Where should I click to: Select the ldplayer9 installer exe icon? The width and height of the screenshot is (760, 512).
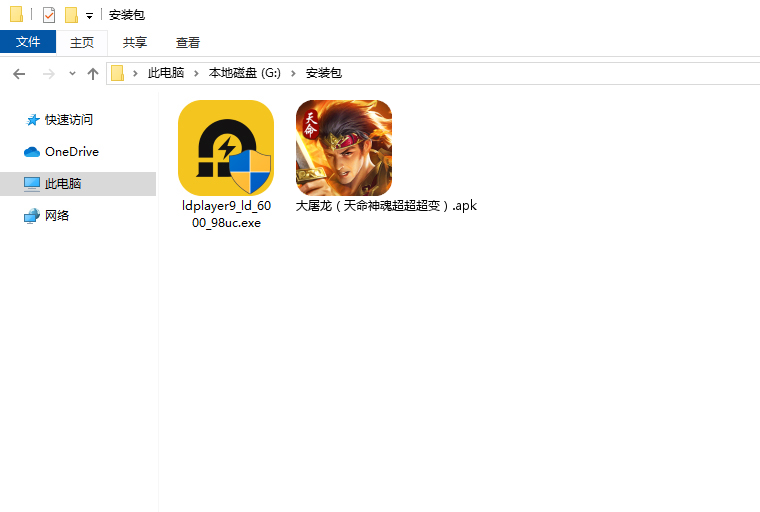pos(226,148)
